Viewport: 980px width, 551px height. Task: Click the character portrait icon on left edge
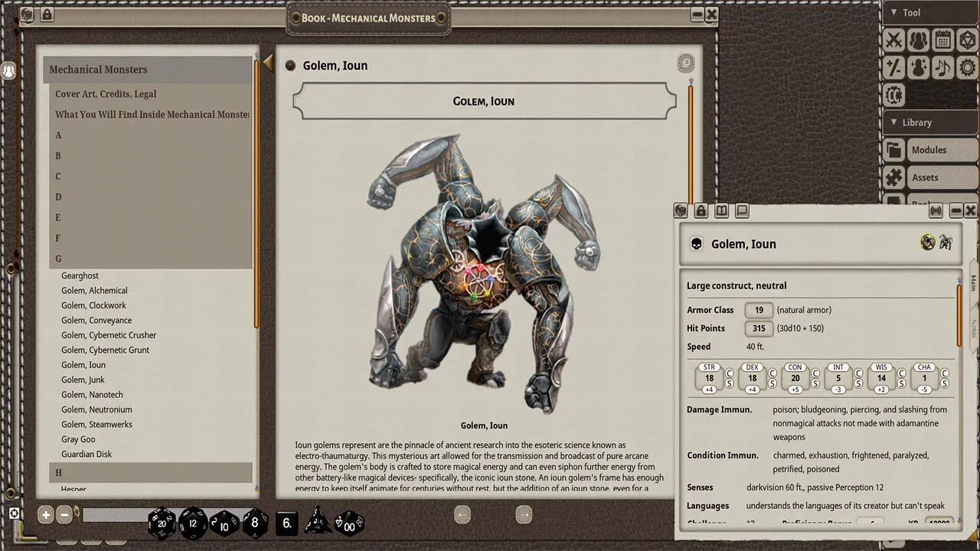click(8, 71)
